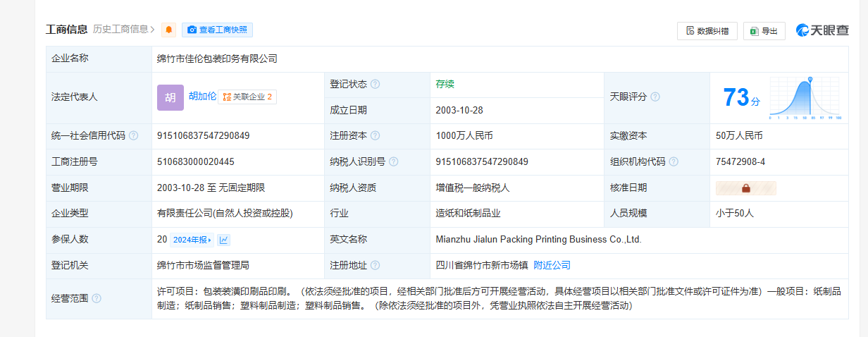Screen dimensions: 868x337
Task: Expand the 2024年报 dropdown
Action: [192, 240]
